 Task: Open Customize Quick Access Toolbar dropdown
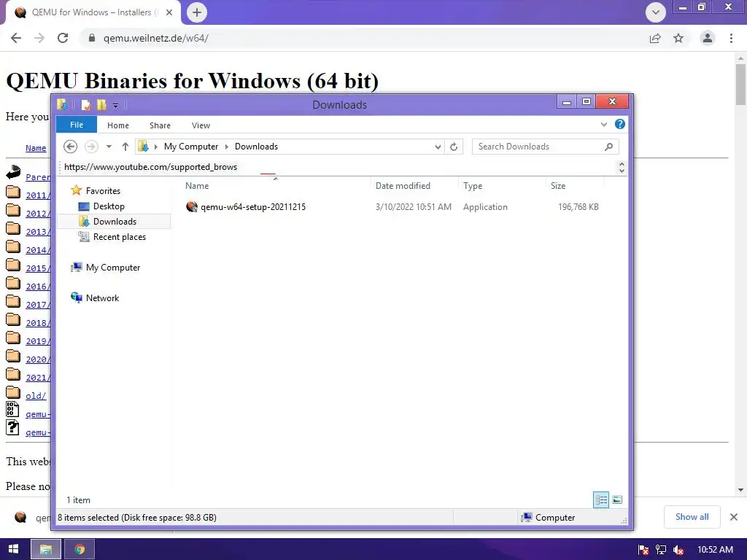tap(115, 105)
